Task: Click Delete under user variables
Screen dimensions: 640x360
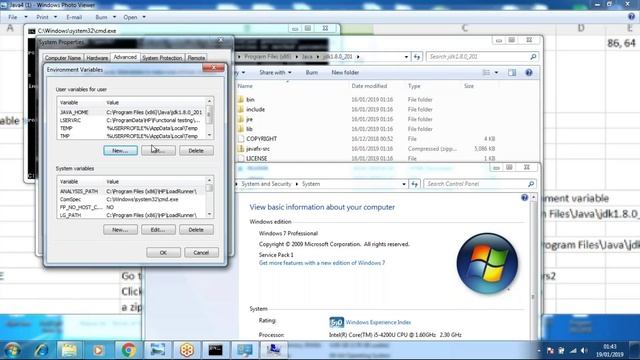Action: [x=196, y=151]
